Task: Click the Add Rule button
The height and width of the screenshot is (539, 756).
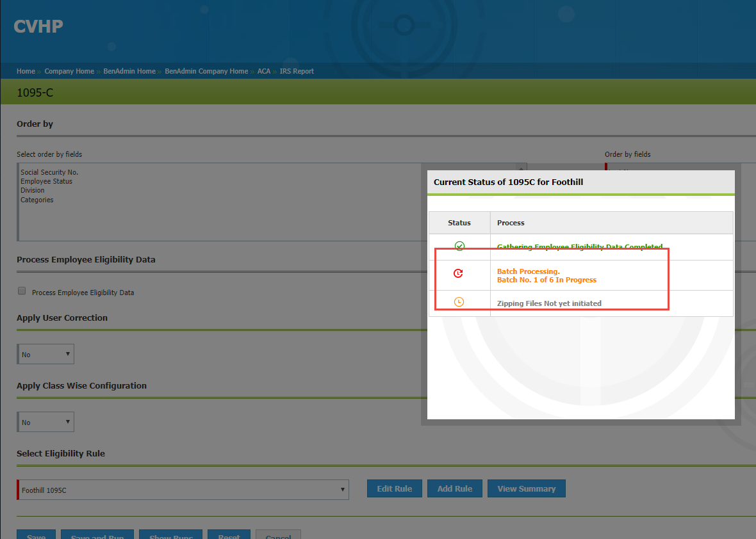Action: [455, 488]
